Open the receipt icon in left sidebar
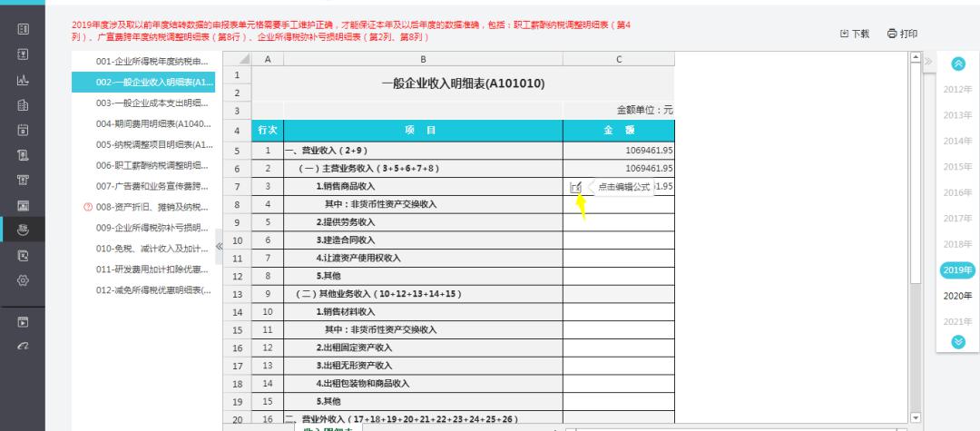980x431 pixels. coord(23,155)
